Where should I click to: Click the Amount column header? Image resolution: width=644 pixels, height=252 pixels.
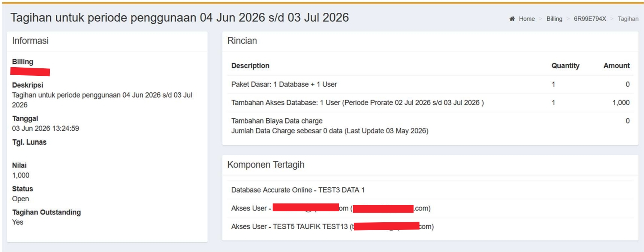pyautogui.click(x=616, y=66)
